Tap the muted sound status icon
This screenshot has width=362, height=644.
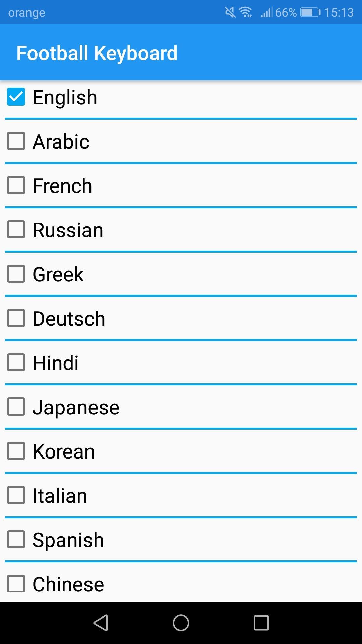(230, 12)
